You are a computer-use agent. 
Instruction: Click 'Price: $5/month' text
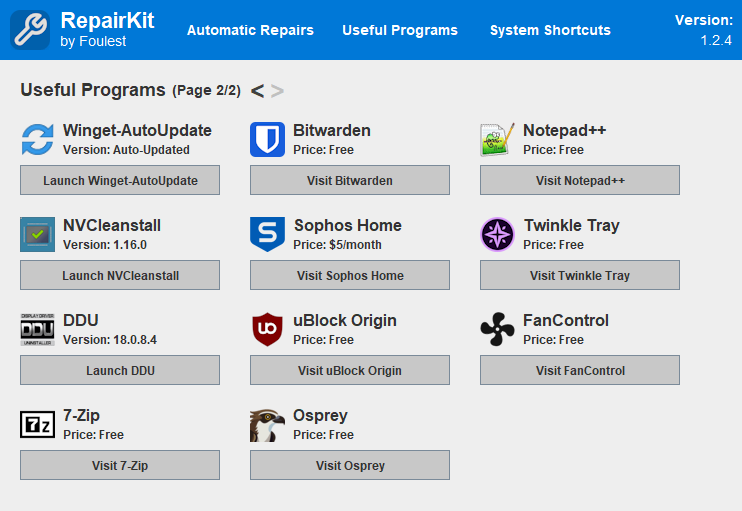coord(337,245)
